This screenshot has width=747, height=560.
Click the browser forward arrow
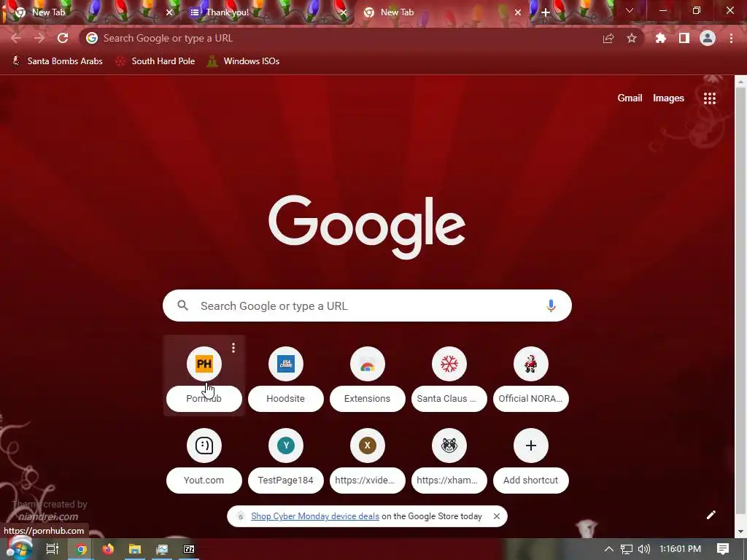[39, 38]
